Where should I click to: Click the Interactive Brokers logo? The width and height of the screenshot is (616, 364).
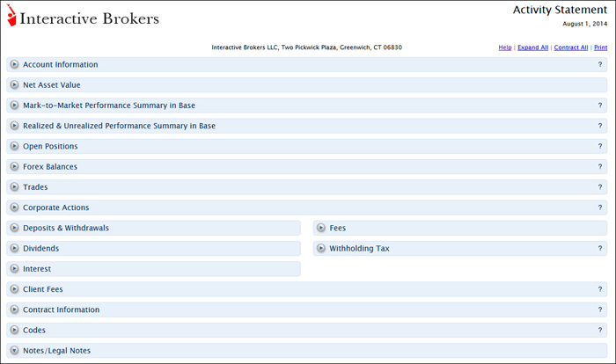click(83, 16)
